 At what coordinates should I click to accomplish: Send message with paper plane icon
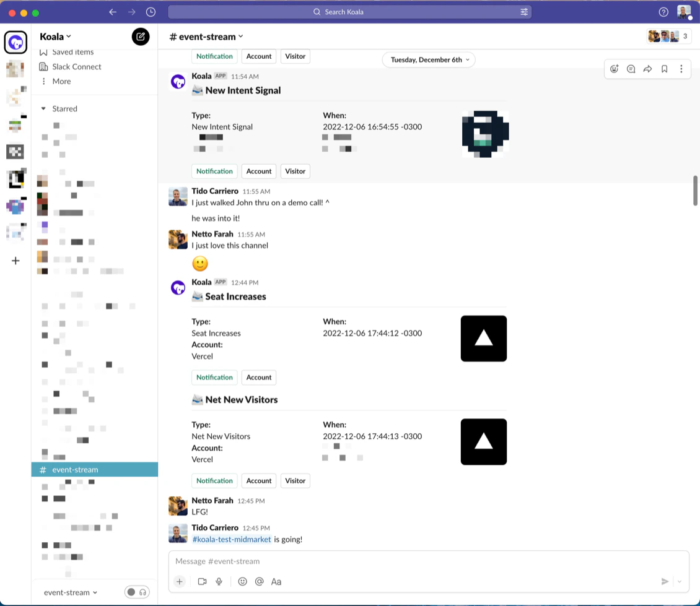tap(665, 581)
